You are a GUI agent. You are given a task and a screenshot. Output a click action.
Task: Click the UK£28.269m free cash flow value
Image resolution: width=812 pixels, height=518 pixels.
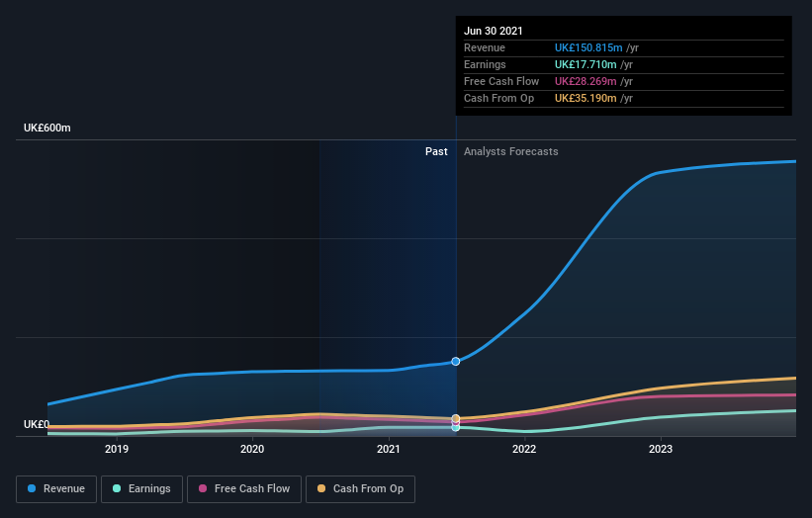coord(586,81)
